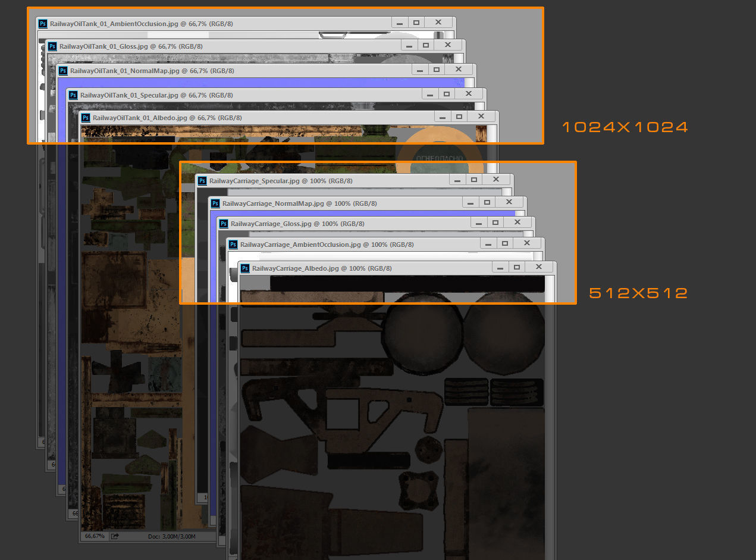This screenshot has width=756, height=560.
Task: Click Ps icon of RailwayCarriage_NormalMap window
Action: [x=215, y=204]
